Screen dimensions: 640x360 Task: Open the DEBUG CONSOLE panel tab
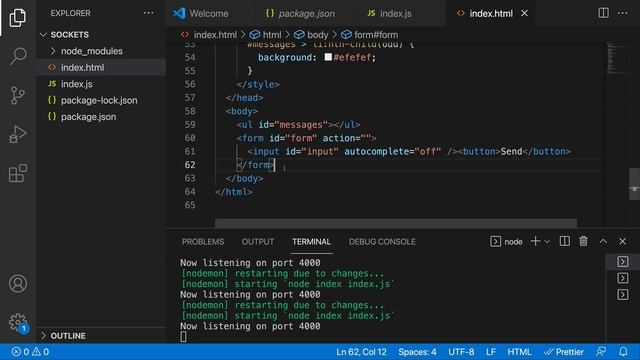tap(382, 242)
